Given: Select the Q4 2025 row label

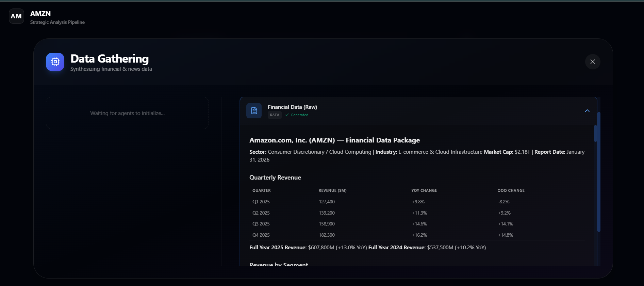Looking at the screenshot, I should [261, 235].
